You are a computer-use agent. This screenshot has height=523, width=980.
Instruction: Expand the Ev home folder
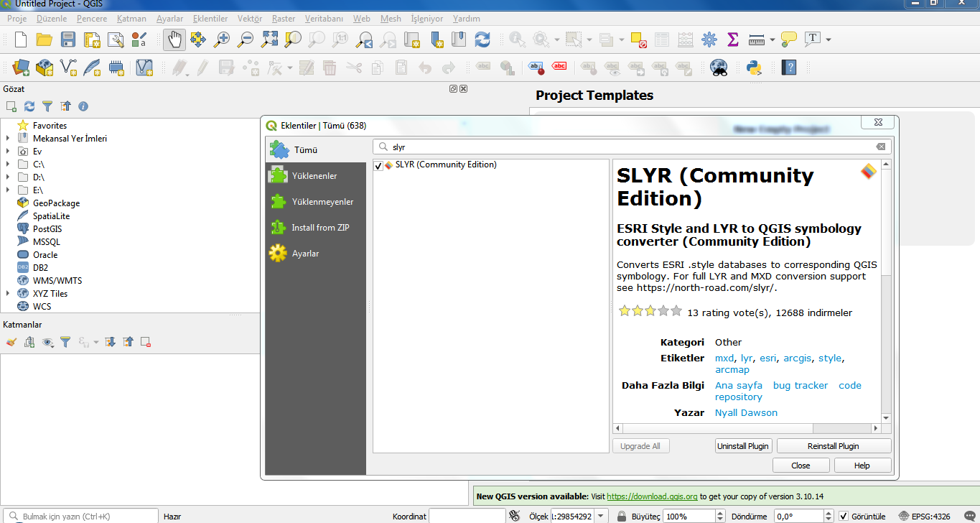tap(8, 152)
